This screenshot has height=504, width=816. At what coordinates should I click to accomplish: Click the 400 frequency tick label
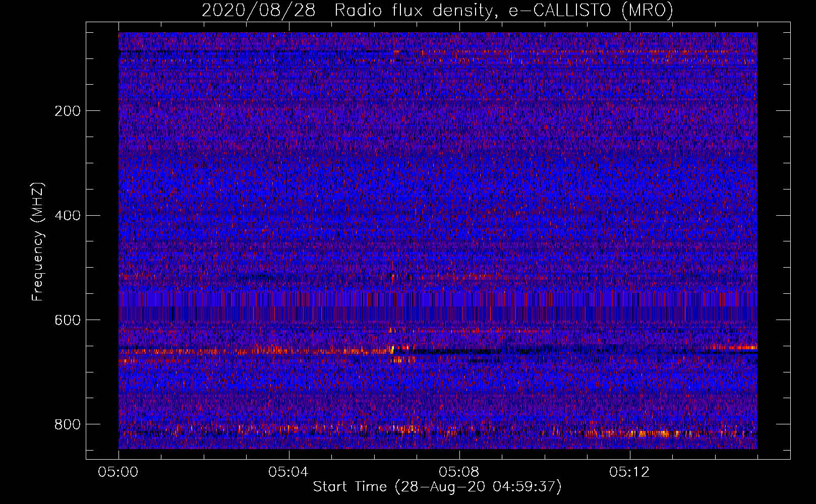tap(68, 216)
